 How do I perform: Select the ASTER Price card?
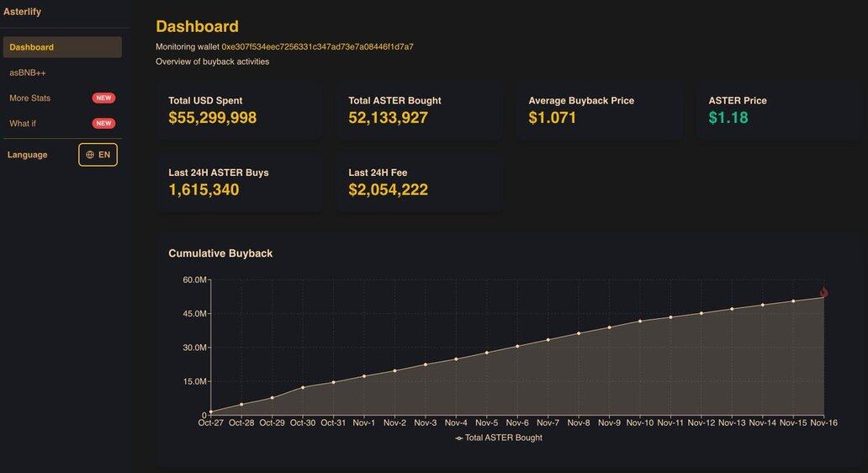point(779,109)
